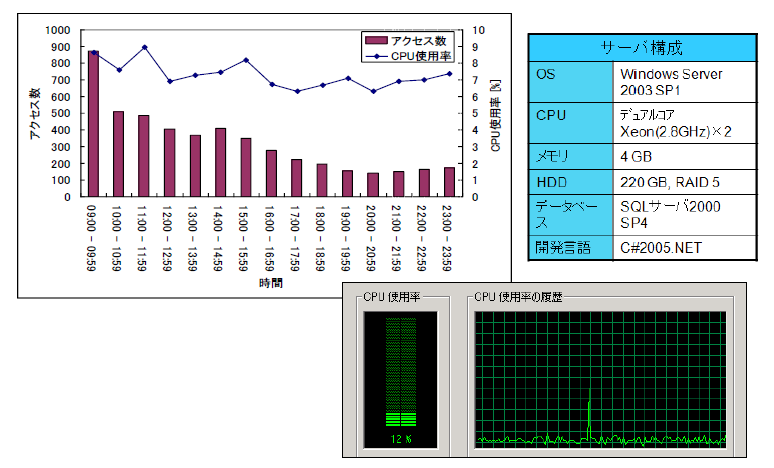Click the C#2005.NET cell
774x468 pixels.
click(685, 247)
